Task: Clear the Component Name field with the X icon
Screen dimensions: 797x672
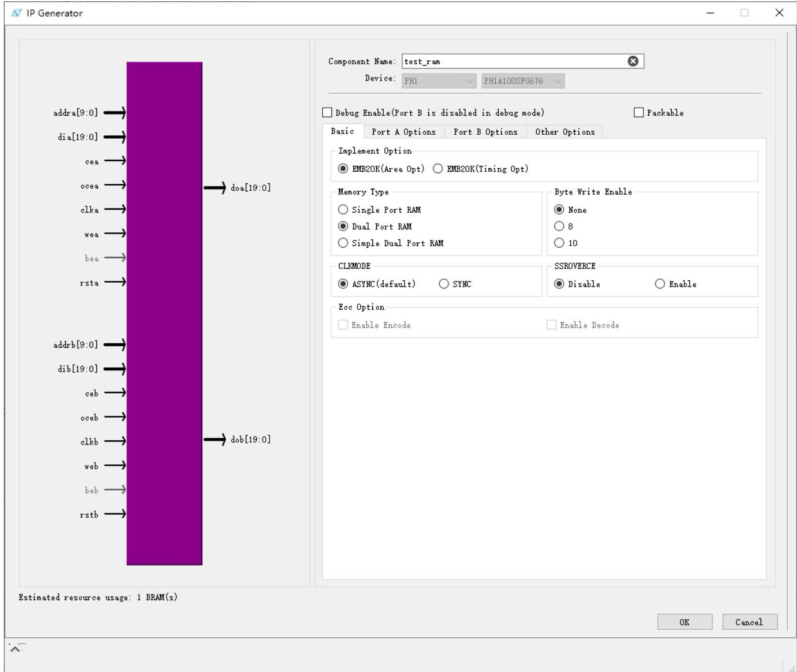Action: (633, 61)
